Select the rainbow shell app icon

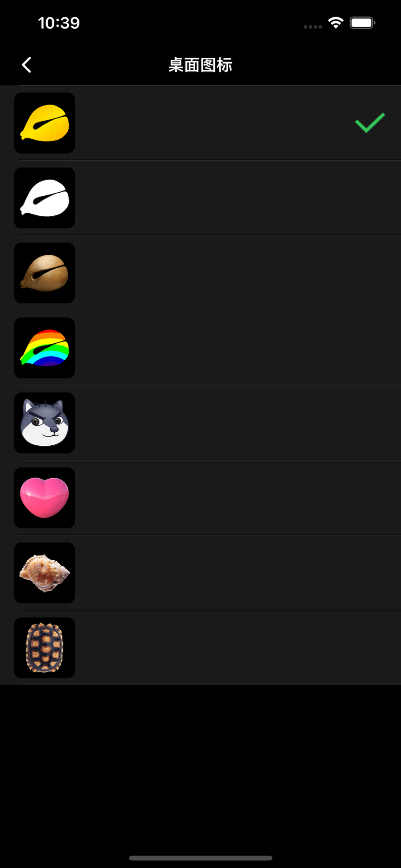(45, 348)
